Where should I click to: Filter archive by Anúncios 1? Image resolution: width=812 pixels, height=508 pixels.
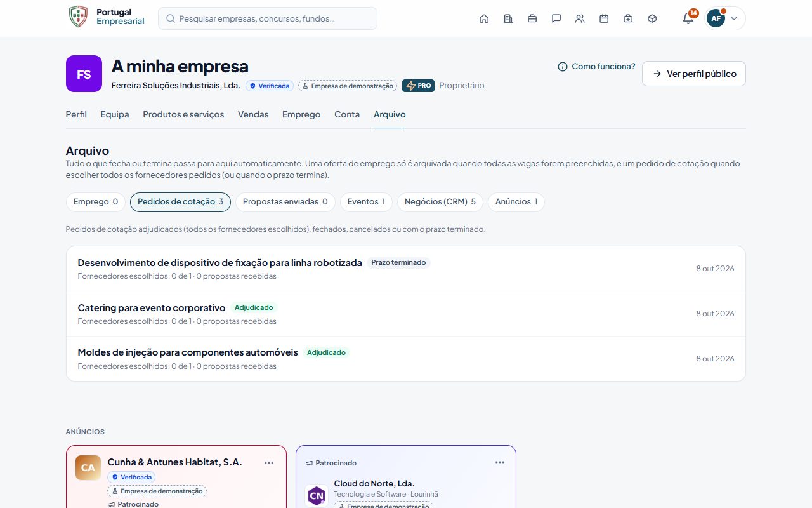[x=516, y=202]
